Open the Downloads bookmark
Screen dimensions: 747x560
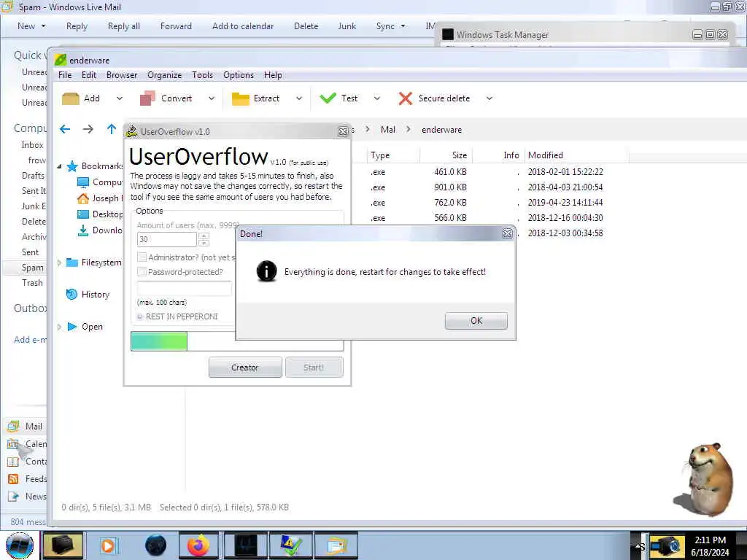(x=83, y=230)
